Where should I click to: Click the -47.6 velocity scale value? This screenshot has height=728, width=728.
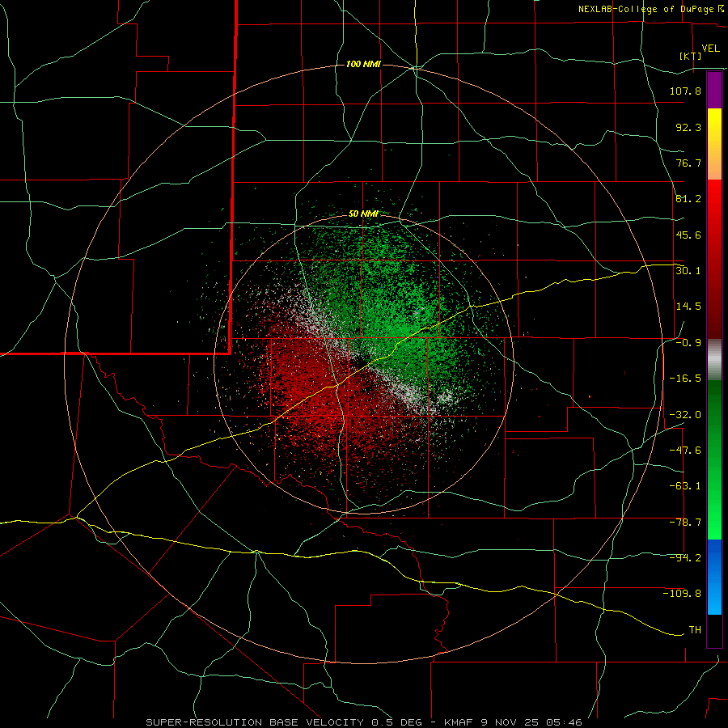685,451
